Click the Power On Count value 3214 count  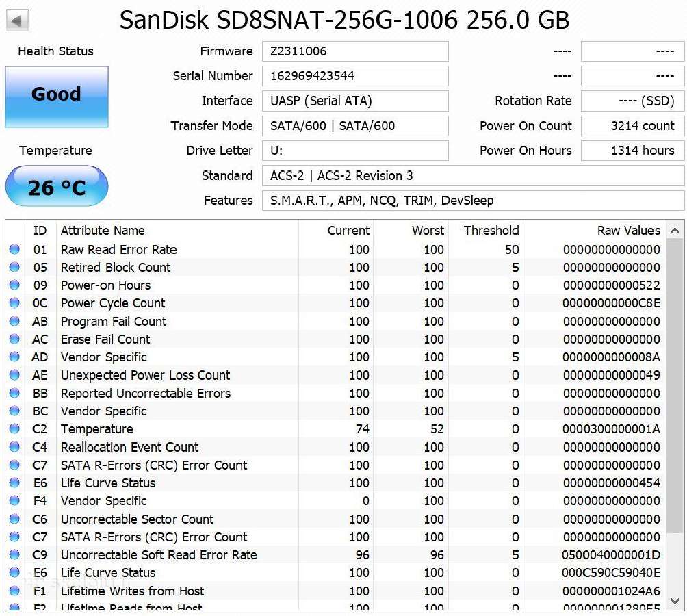click(x=633, y=126)
